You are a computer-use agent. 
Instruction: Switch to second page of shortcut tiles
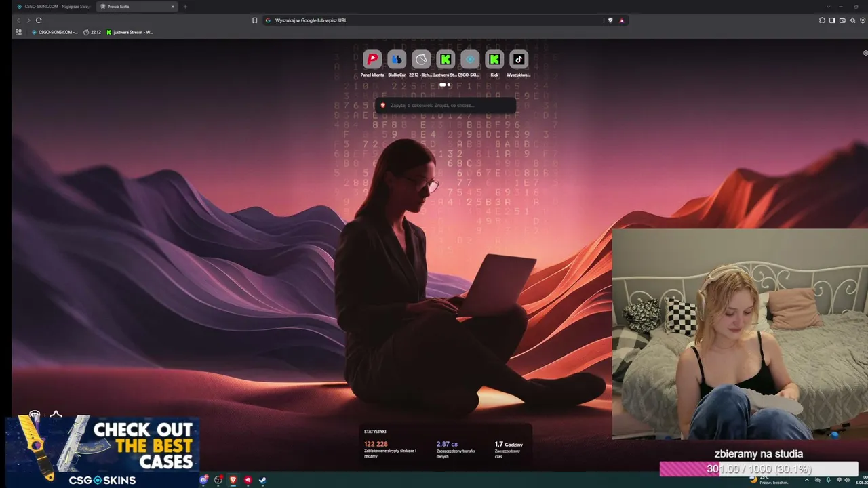tap(449, 85)
